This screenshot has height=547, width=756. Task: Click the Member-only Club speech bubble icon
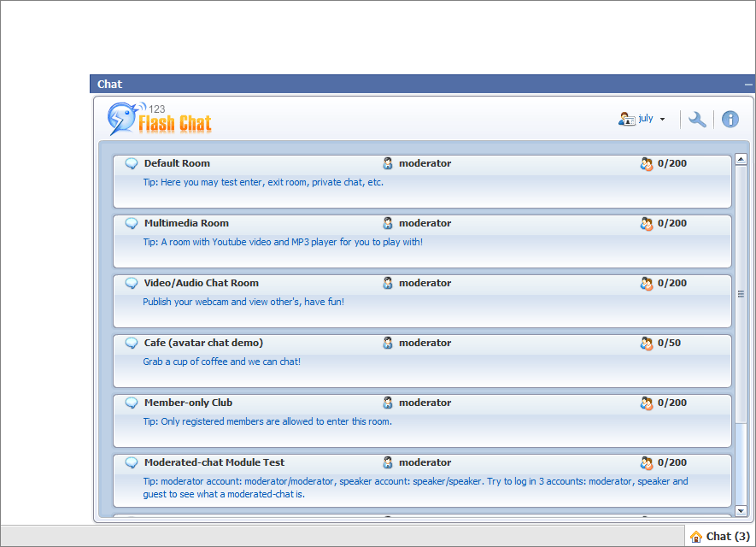132,403
